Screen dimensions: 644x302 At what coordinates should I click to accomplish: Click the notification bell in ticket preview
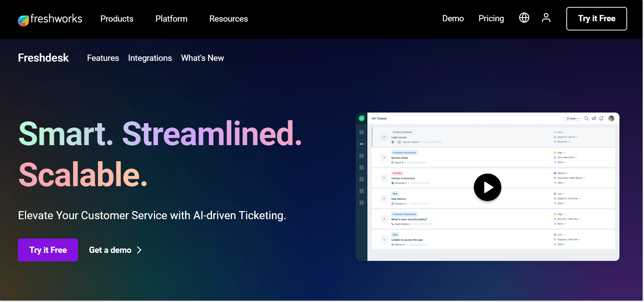pos(601,118)
